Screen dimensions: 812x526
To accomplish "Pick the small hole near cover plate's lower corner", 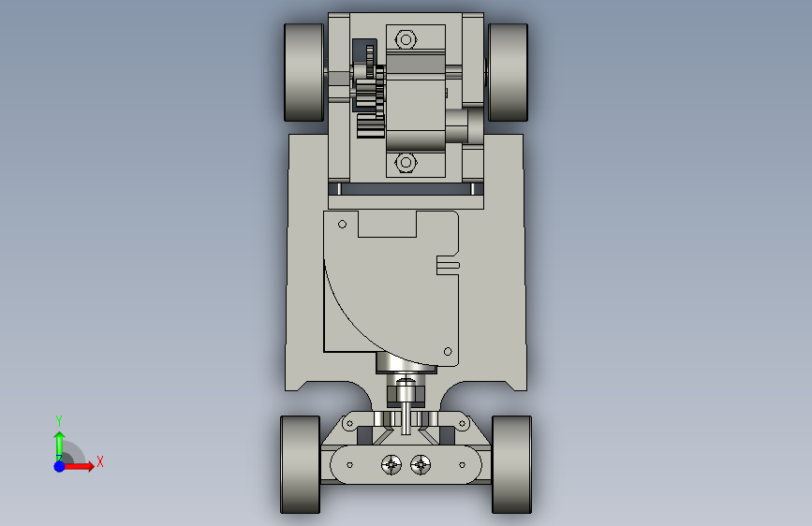I will 448,352.
